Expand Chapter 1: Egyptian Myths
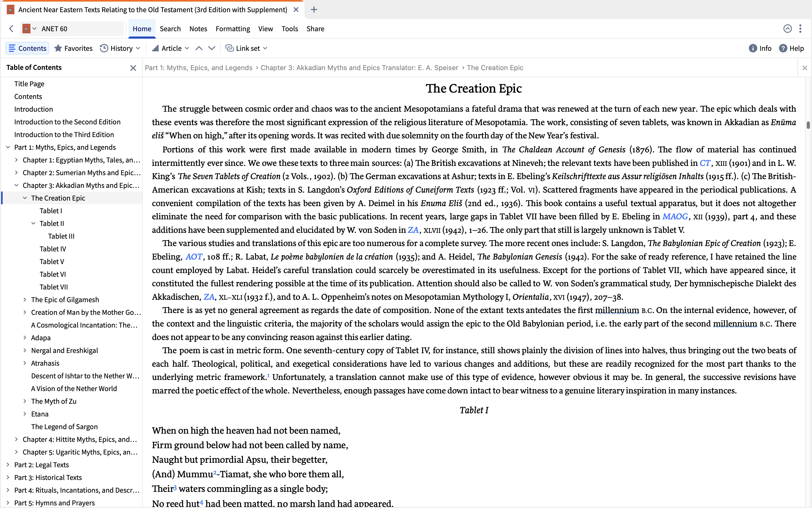812x508 pixels. coord(16,160)
